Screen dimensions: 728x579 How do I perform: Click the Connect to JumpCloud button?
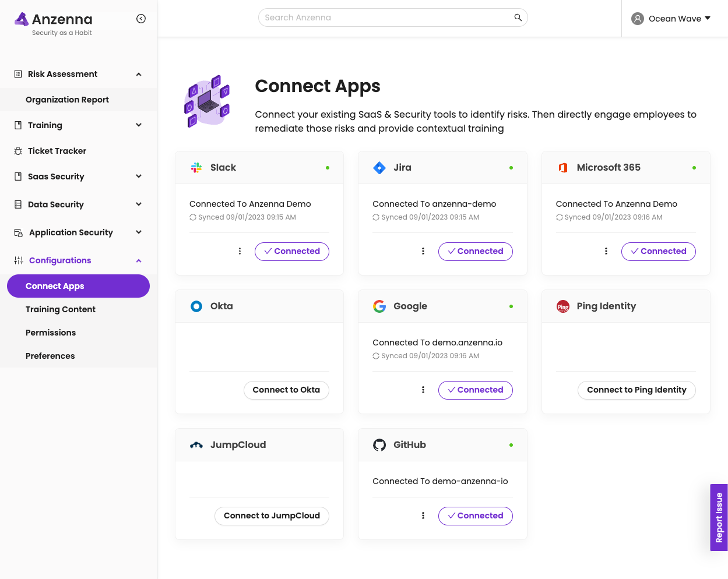272,516
